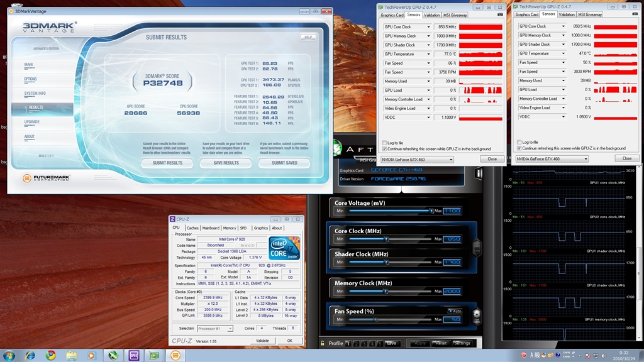Expand the GPU Temperature sensor dropdown
This screenshot has height=362, width=644.
tap(429, 54)
